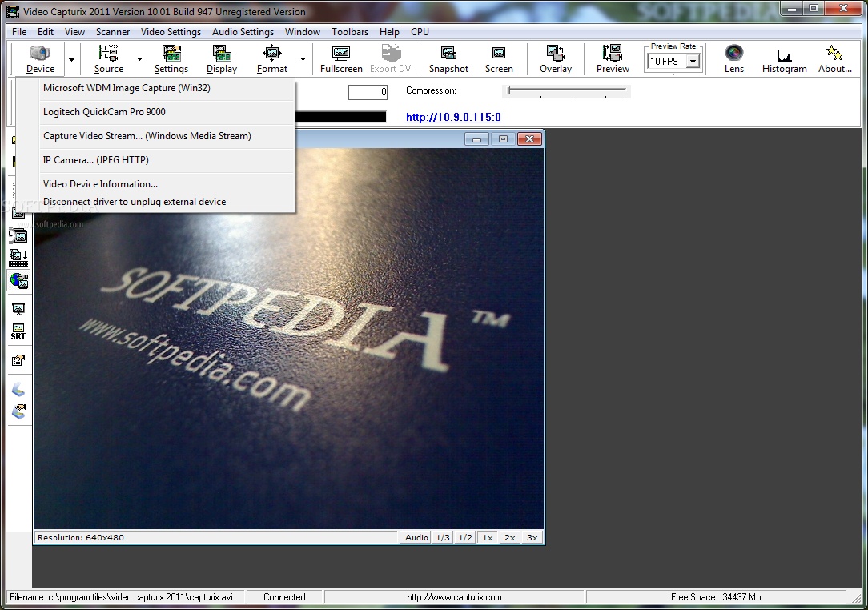Show the Histogram
The height and width of the screenshot is (610, 868).
pyautogui.click(x=785, y=59)
